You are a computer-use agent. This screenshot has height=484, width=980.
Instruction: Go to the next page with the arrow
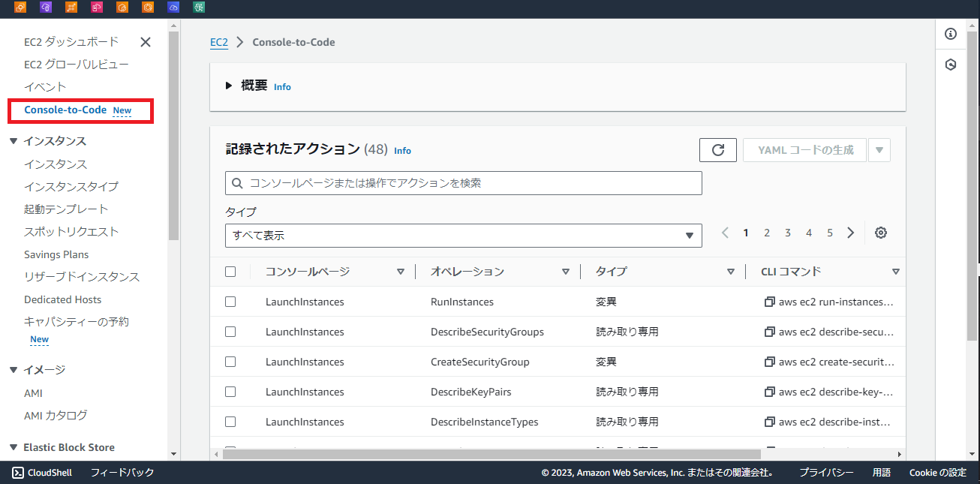click(850, 233)
